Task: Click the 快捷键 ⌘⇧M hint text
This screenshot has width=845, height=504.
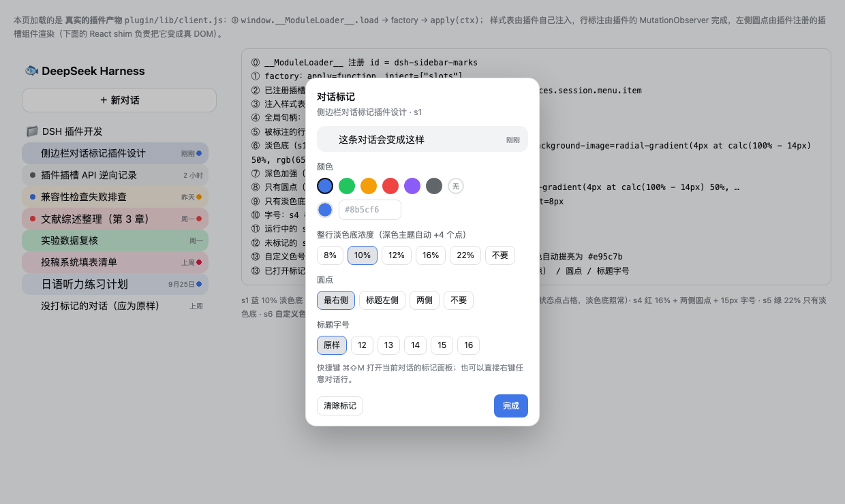Action: pos(420,373)
